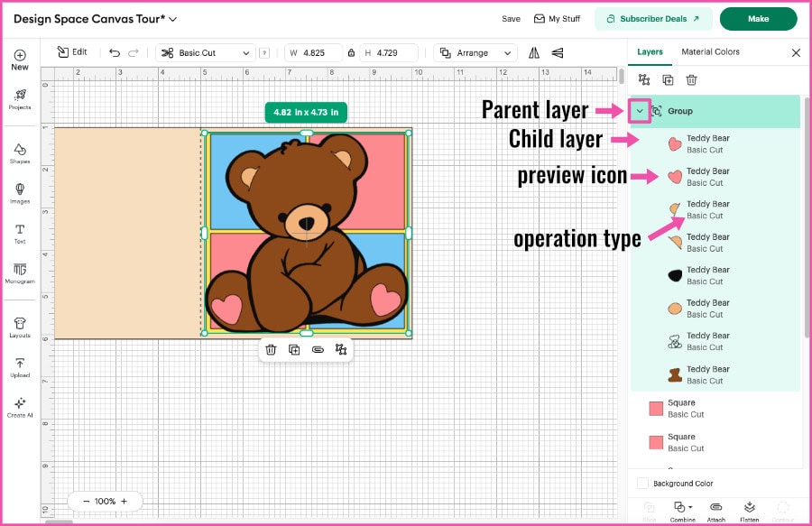Screen dimensions: 812x526
Task: Open the Shapes tool
Action: 20,153
